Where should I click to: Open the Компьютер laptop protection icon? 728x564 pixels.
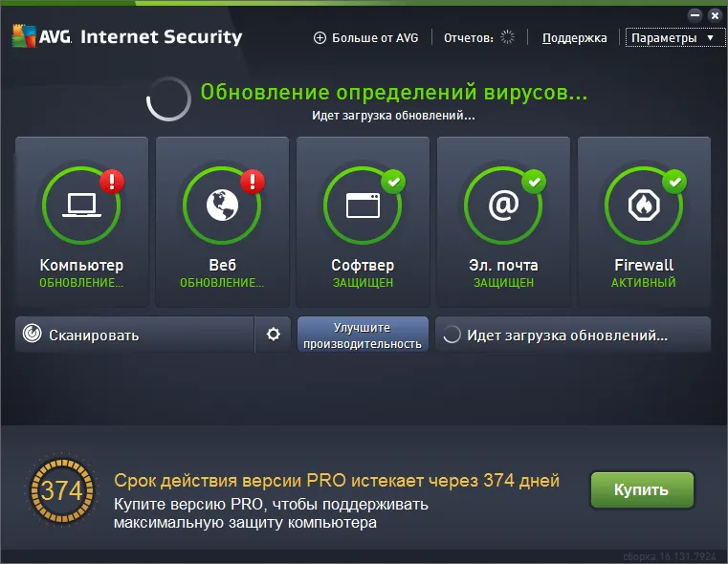pos(81,205)
